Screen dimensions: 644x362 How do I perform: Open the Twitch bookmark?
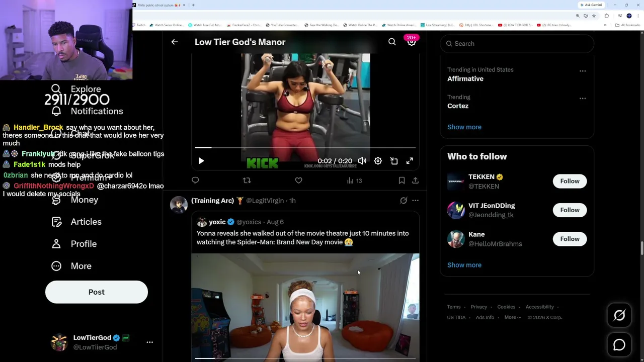(139, 25)
